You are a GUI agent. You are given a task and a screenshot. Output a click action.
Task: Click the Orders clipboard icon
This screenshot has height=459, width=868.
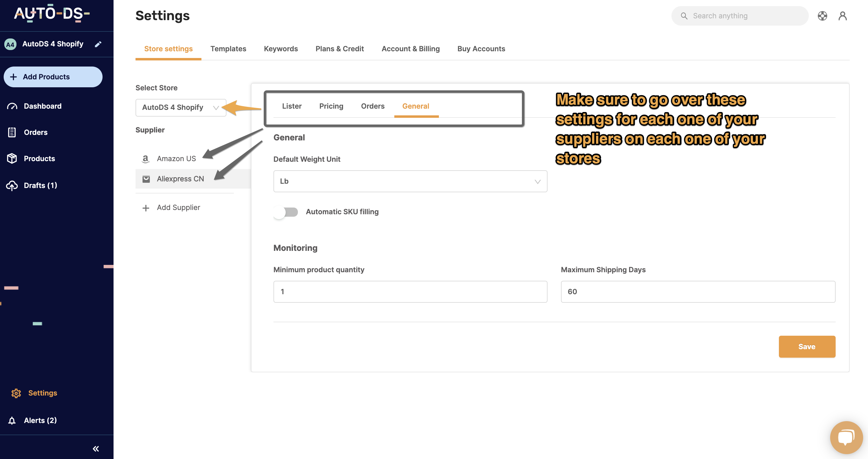click(12, 132)
